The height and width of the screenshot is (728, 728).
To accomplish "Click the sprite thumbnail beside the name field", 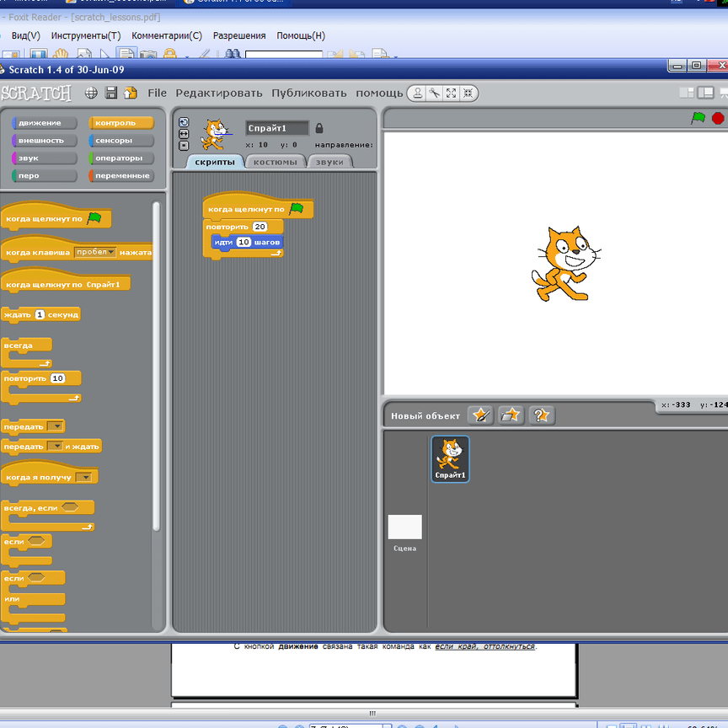I will (215, 134).
